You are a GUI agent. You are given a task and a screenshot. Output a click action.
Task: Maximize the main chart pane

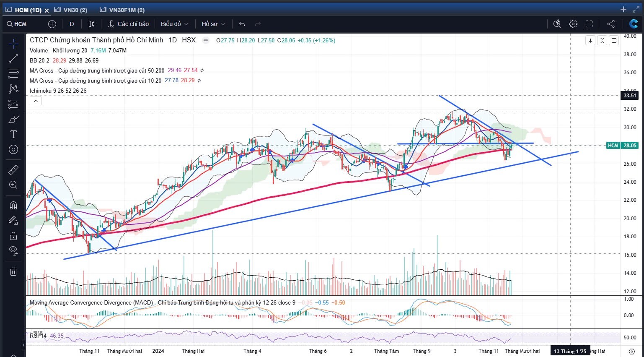click(x=614, y=40)
